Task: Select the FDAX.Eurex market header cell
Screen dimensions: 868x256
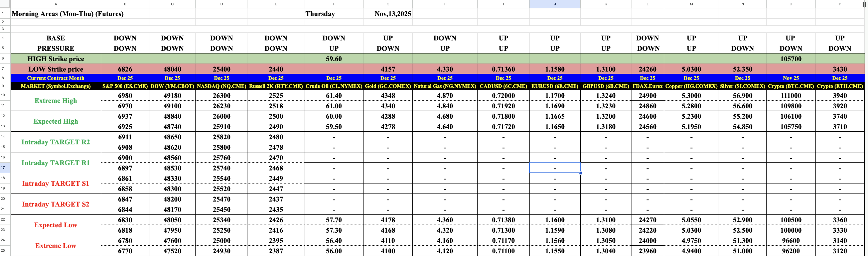Action: pyautogui.click(x=647, y=86)
